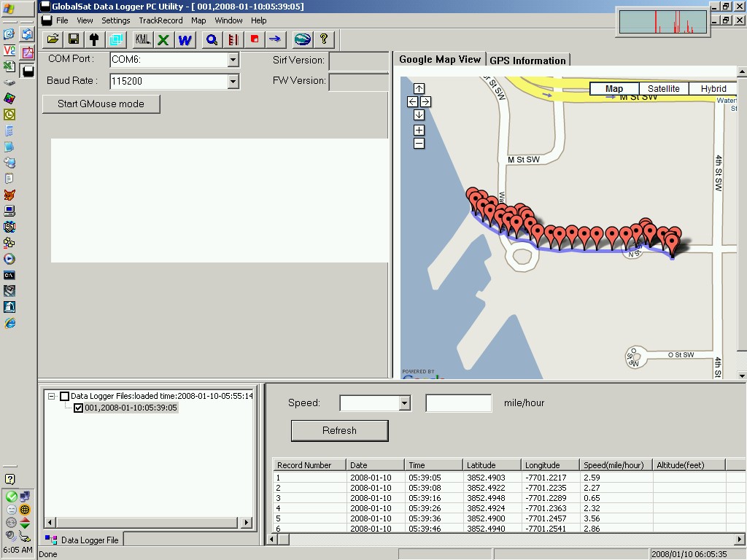Open the green Excel icon in side taskbar
Viewport: 747px width, 560px height.
point(9,66)
